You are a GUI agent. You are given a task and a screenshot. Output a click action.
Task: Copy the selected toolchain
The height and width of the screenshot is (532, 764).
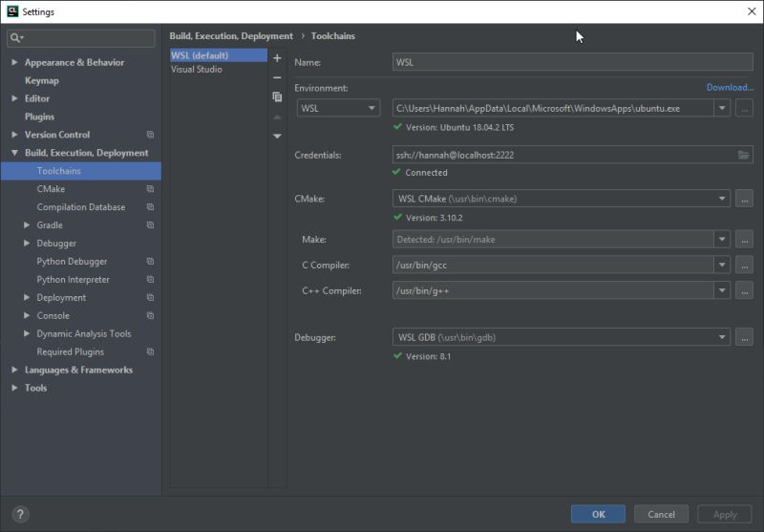coord(277,97)
